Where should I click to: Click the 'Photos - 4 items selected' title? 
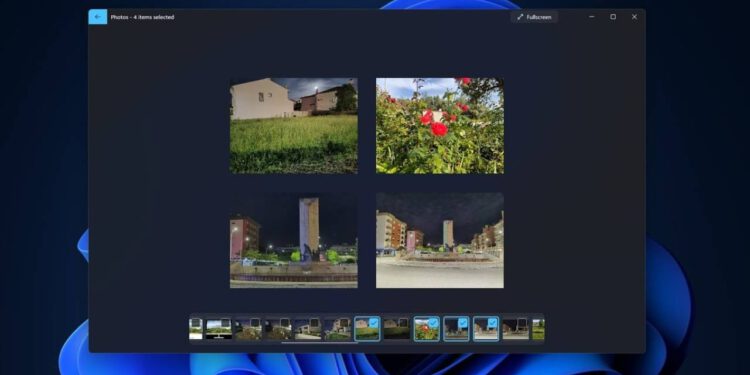pyautogui.click(x=143, y=17)
